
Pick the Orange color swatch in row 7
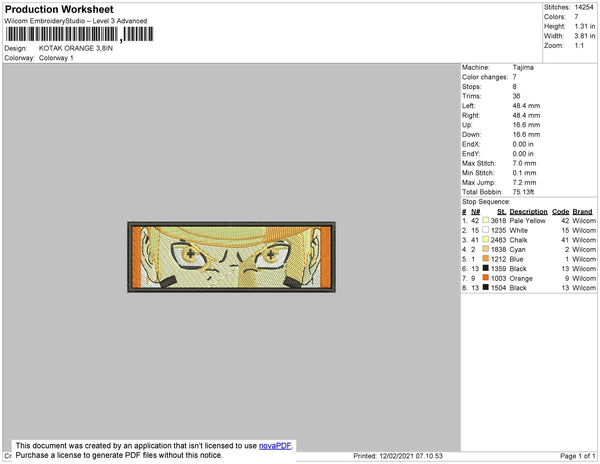point(486,278)
